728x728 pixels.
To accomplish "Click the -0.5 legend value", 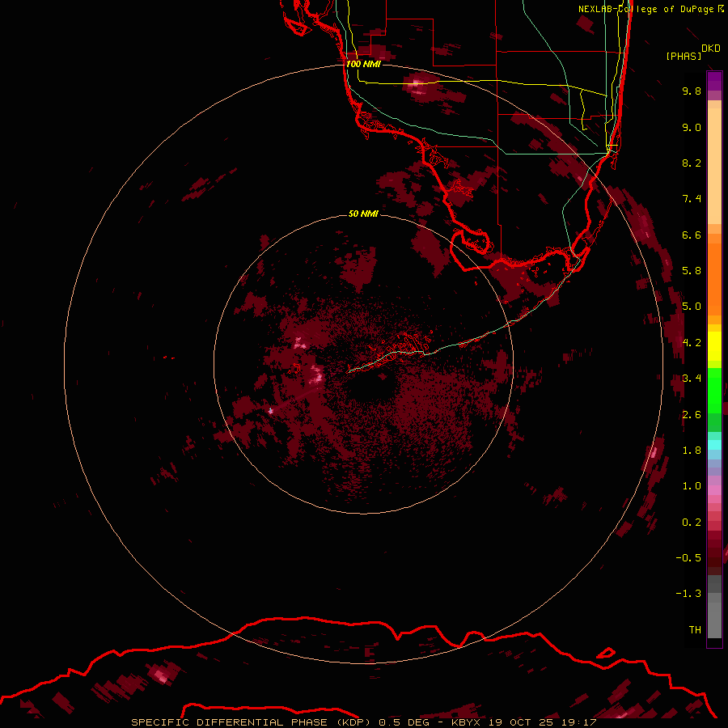I will (x=688, y=558).
